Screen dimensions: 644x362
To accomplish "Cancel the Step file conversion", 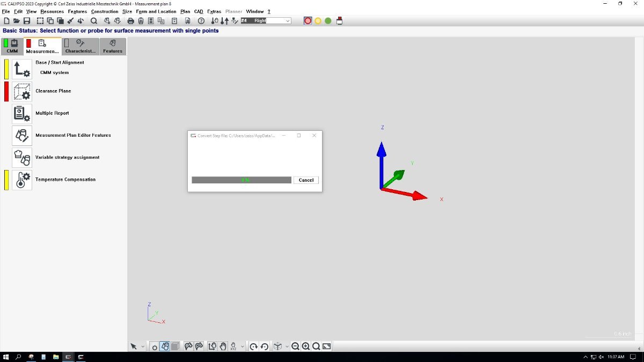I will tap(306, 180).
